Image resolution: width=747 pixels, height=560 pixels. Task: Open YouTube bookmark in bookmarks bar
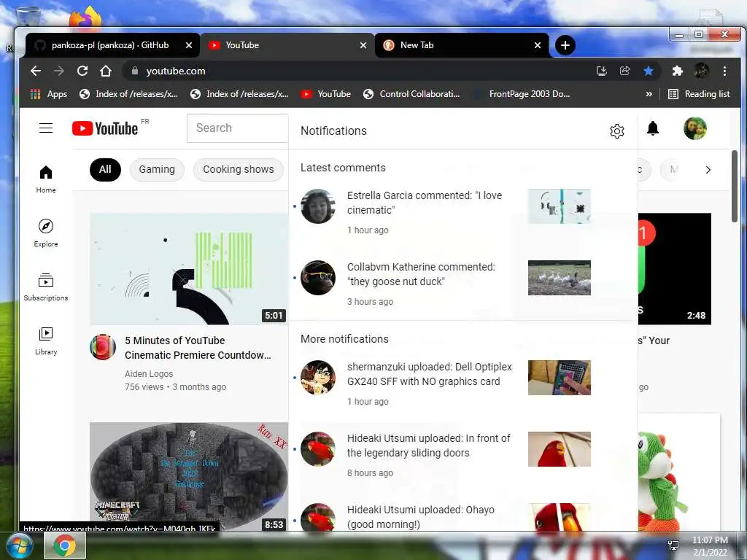326,94
